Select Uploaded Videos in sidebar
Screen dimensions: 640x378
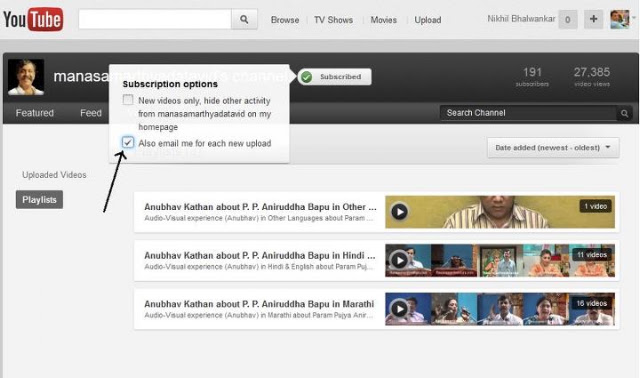(54, 175)
